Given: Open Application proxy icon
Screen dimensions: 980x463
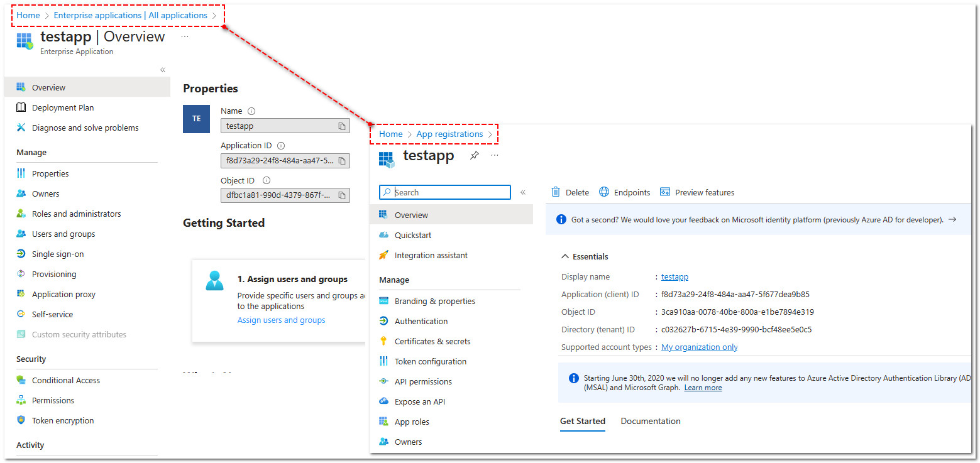Looking at the screenshot, I should pyautogui.click(x=21, y=294).
